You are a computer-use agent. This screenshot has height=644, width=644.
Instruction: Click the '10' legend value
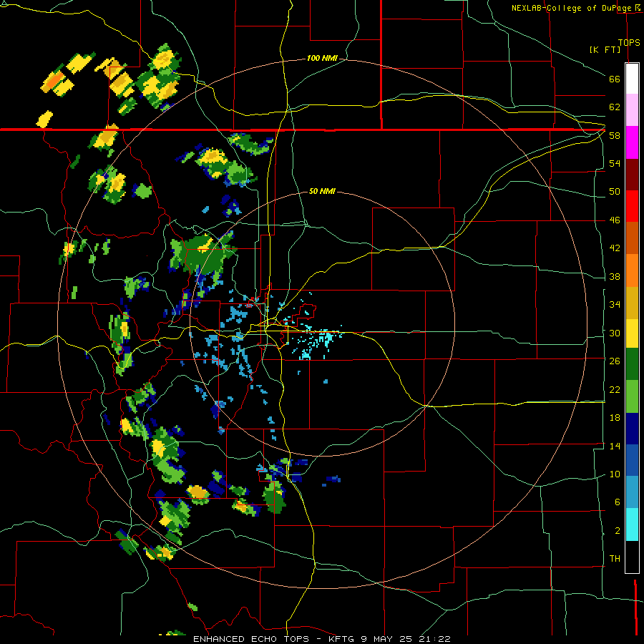[615, 474]
